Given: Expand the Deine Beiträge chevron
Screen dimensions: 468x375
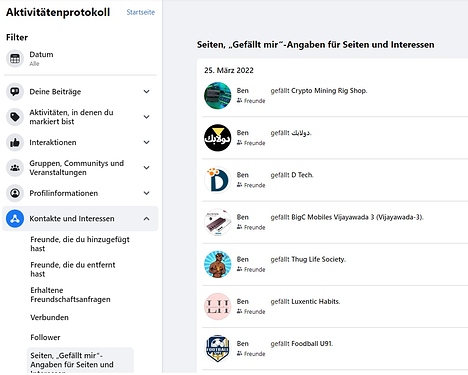Looking at the screenshot, I should pyautogui.click(x=146, y=92).
